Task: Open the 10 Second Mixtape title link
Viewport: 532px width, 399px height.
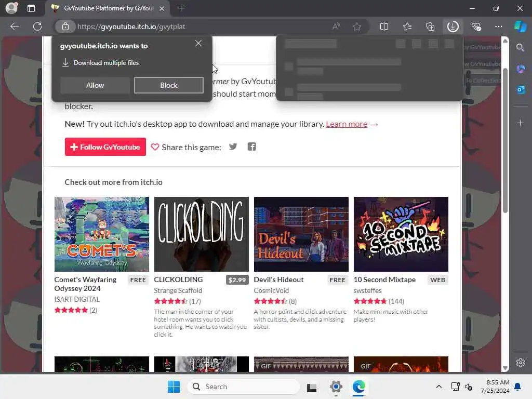Action: (384, 280)
